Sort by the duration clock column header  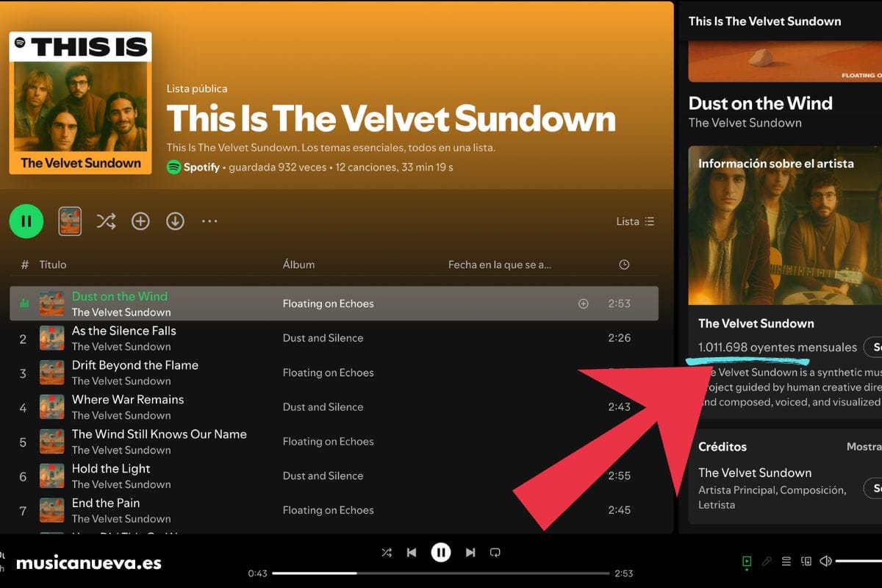click(624, 264)
